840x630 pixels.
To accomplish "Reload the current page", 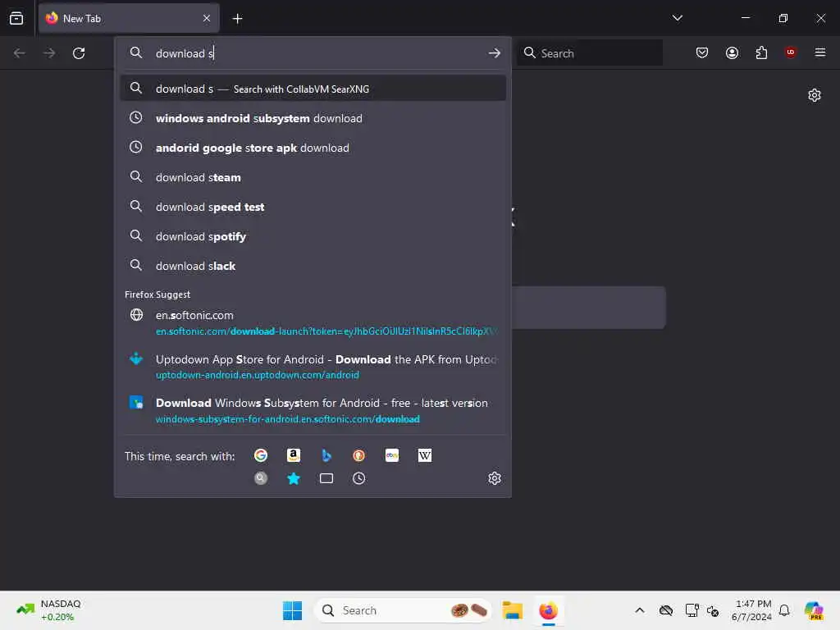I will [x=79, y=53].
